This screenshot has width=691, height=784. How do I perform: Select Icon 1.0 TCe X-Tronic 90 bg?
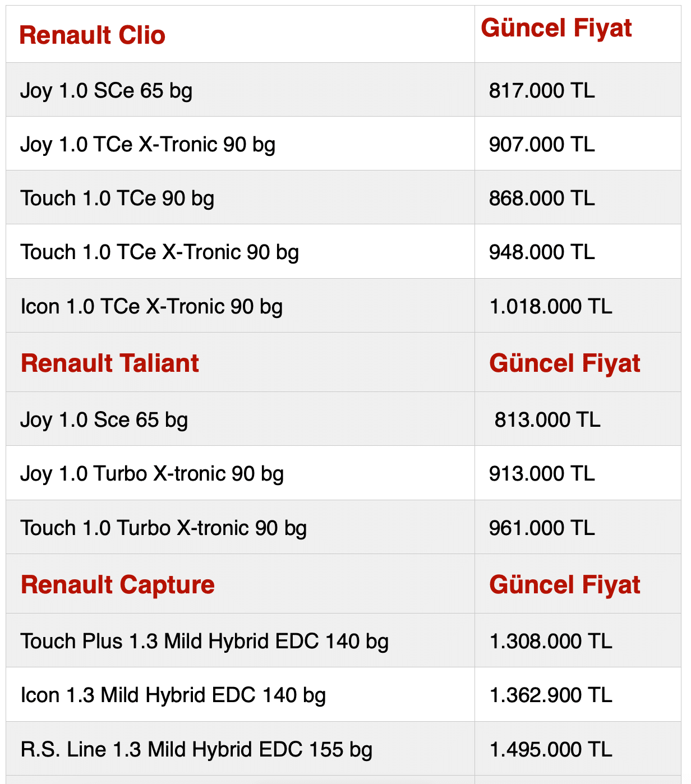151,306
